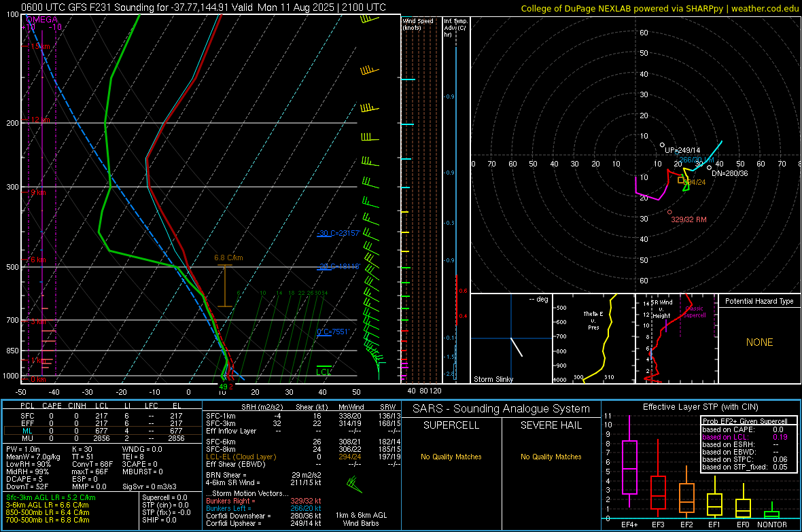Click the 700-500mb LR = 6.8 C/km line
This screenshot has width=802, height=532.
[48, 520]
